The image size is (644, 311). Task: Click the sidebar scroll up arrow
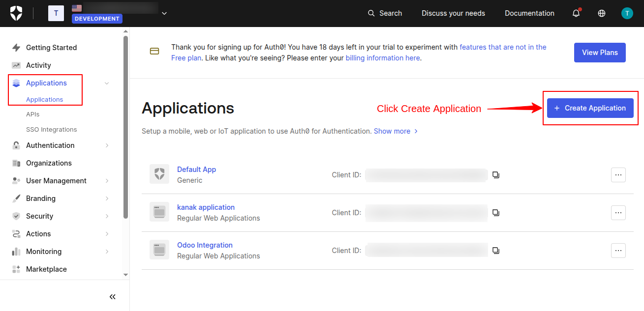(x=125, y=31)
